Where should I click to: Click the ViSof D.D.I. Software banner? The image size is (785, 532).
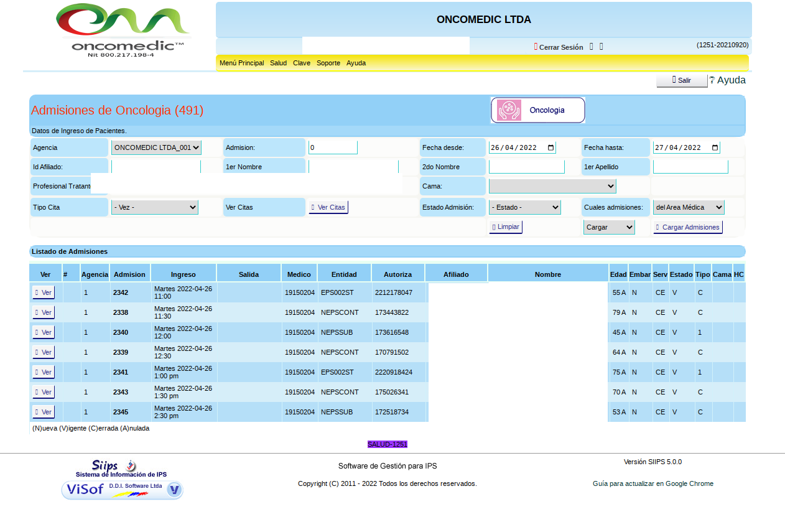122,490
